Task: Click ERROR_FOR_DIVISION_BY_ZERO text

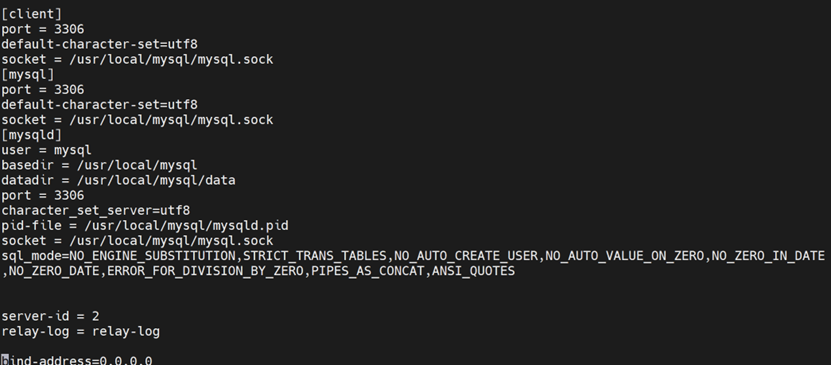Action: (205, 271)
